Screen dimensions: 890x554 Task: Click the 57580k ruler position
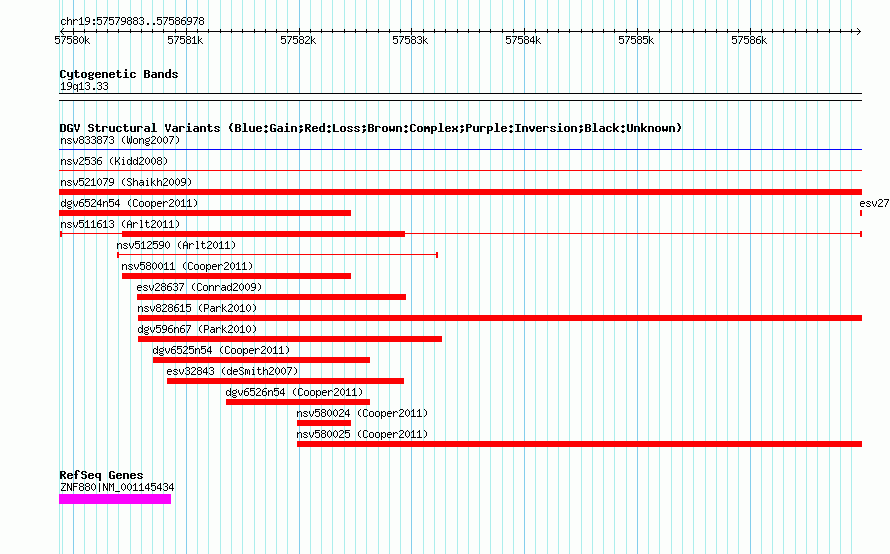[72, 40]
